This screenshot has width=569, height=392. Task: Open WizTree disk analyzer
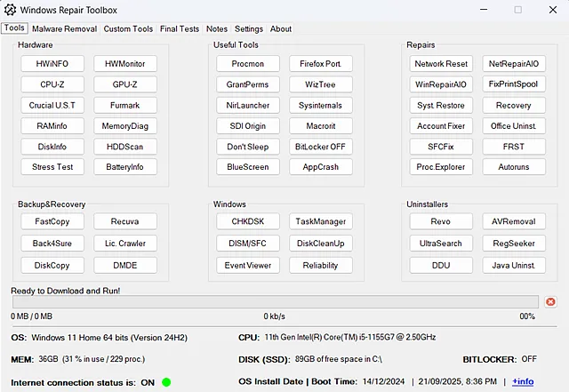(320, 84)
